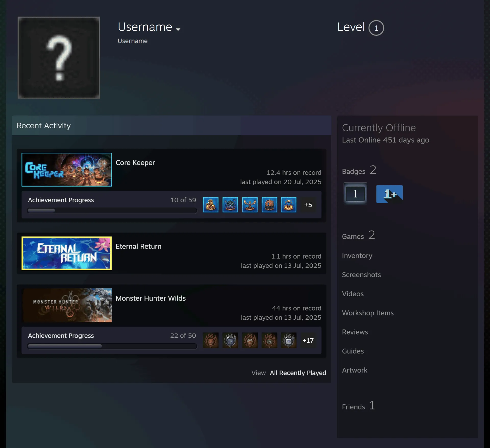Image resolution: width=490 pixels, height=448 pixels.
Task: Open the Reviews link
Action: [355, 332]
